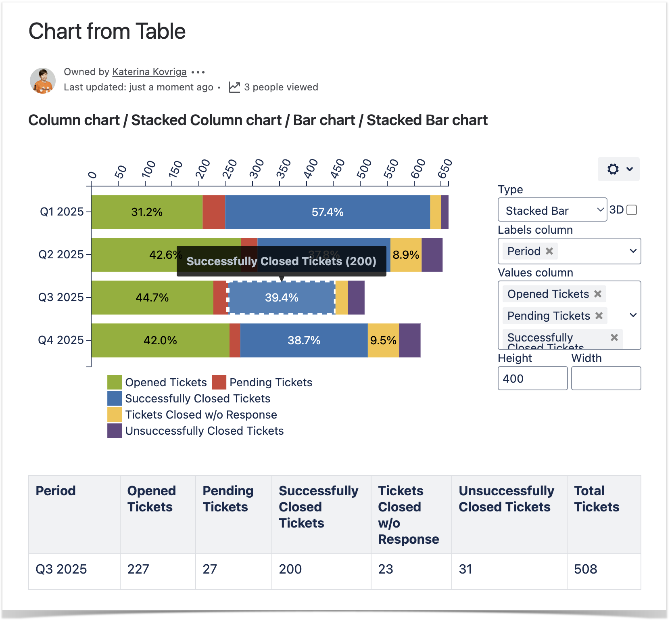Remove Successfully Closed Tickets value tag
Viewport: 672px width, 622px height.
(x=614, y=337)
